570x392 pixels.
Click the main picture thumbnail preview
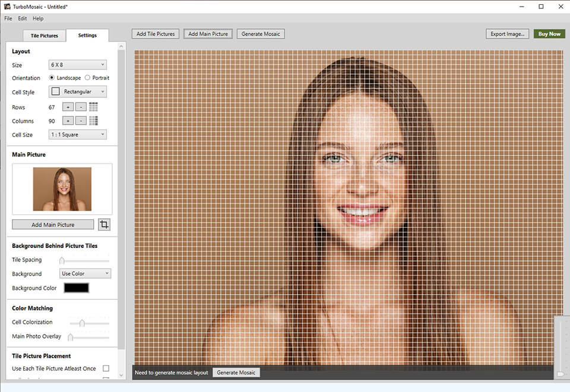coord(62,189)
